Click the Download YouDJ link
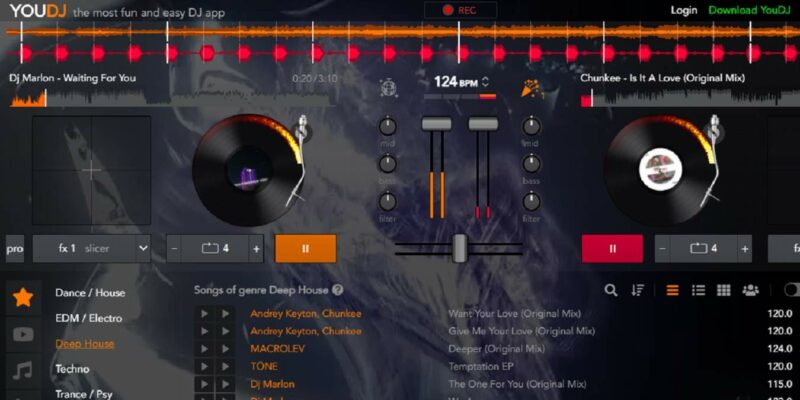Viewport: 800px width, 400px height. [749, 10]
